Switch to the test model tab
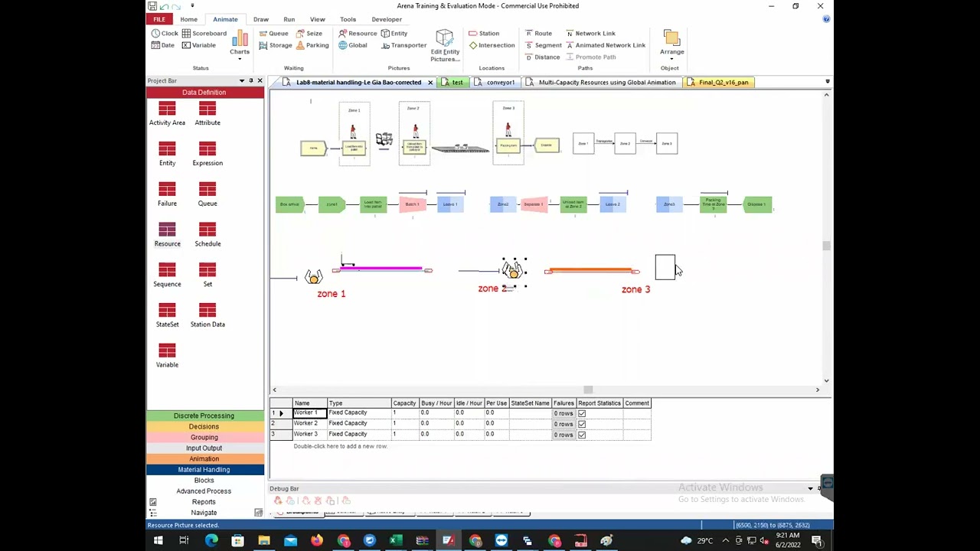 pyautogui.click(x=453, y=82)
